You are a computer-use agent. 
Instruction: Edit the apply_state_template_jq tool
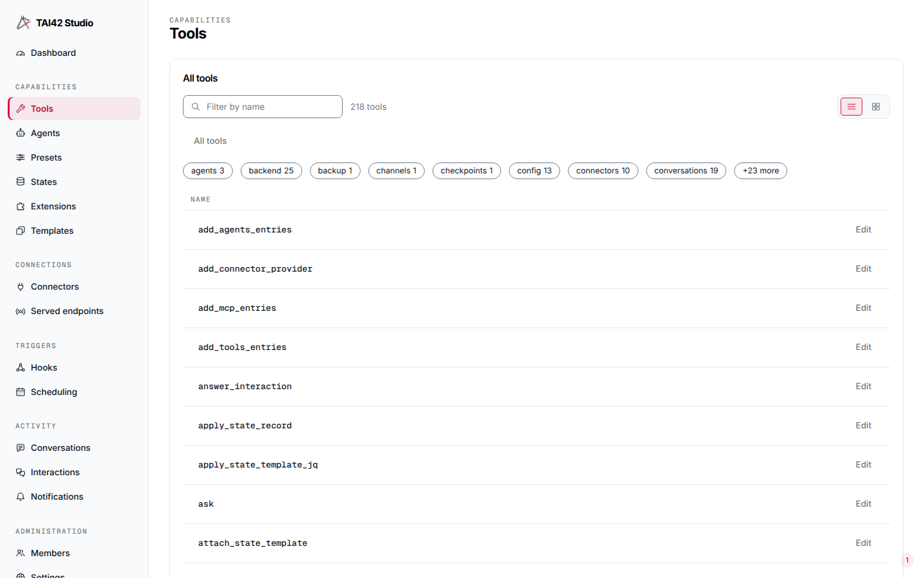pyautogui.click(x=863, y=465)
